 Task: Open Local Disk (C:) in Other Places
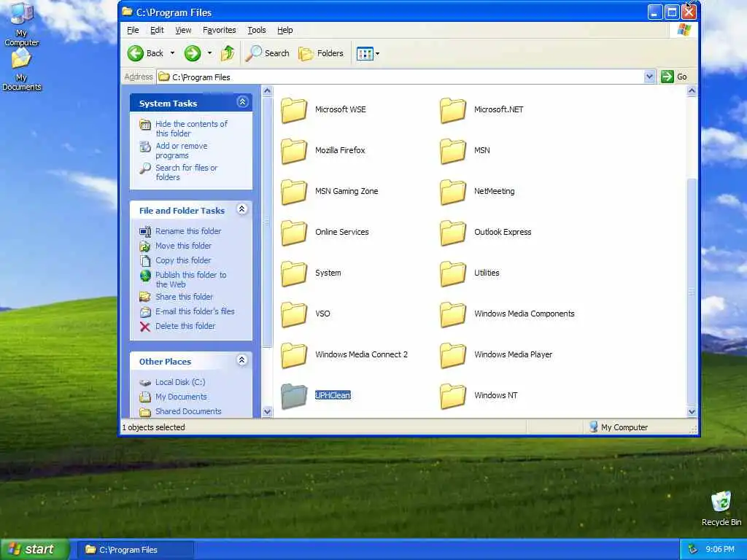[x=180, y=382]
